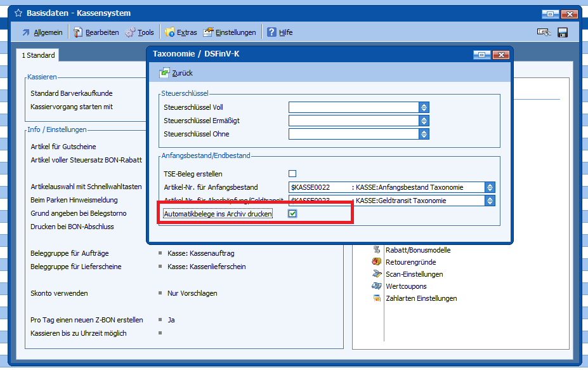This screenshot has width=588, height=370.
Task: Open the Steuerschlüssel Ermäßigt dropdown
Action: 424,121
